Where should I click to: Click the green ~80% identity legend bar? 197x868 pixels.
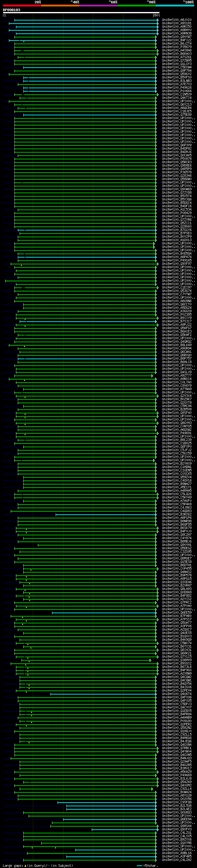(137, 6)
